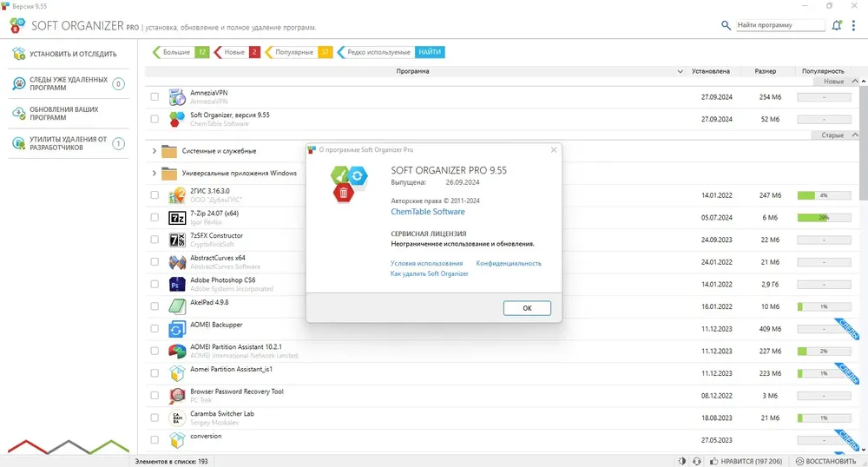The height and width of the screenshot is (467, 868).
Task: Sort by the Установлена column
Action: [711, 71]
